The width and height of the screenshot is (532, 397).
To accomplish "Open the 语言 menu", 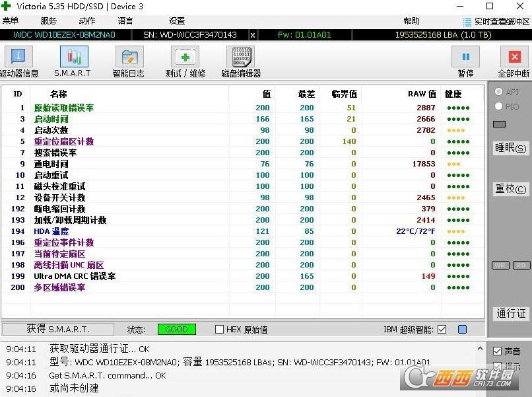I will [125, 21].
